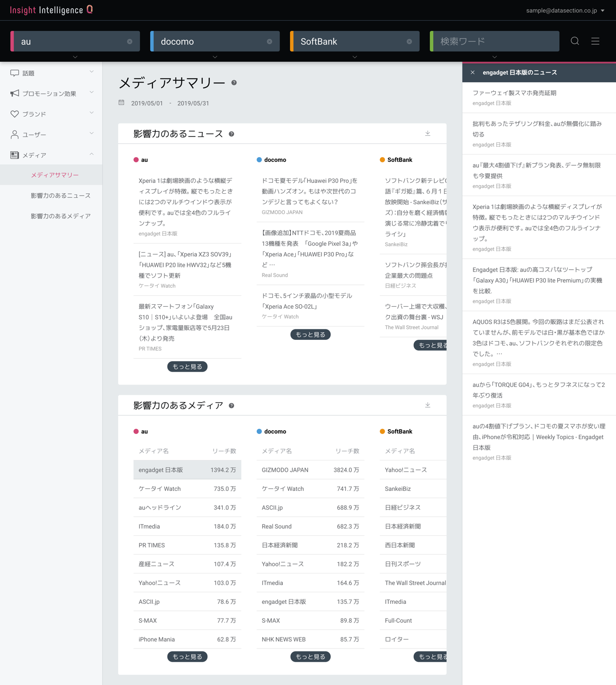Click help icon beside 影響力のあるメディア heading

[232, 406]
